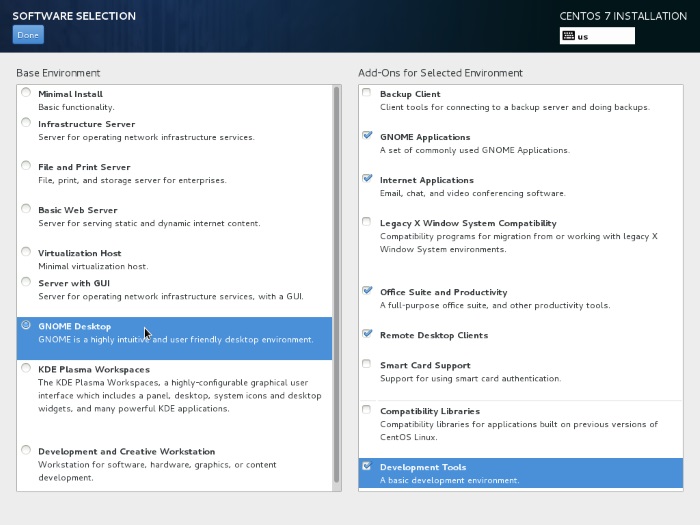Click the 'Server with GUI' label
Image resolution: width=700 pixels, height=525 pixels.
click(x=74, y=283)
